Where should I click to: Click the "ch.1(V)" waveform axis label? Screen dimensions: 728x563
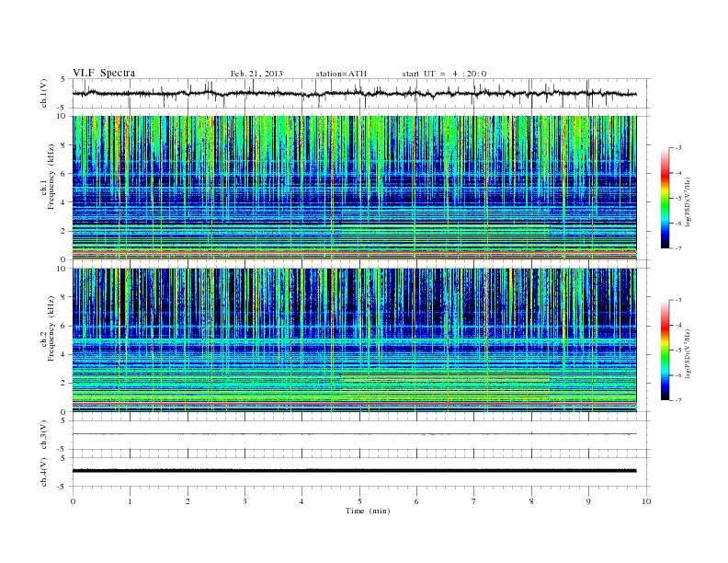(44, 93)
